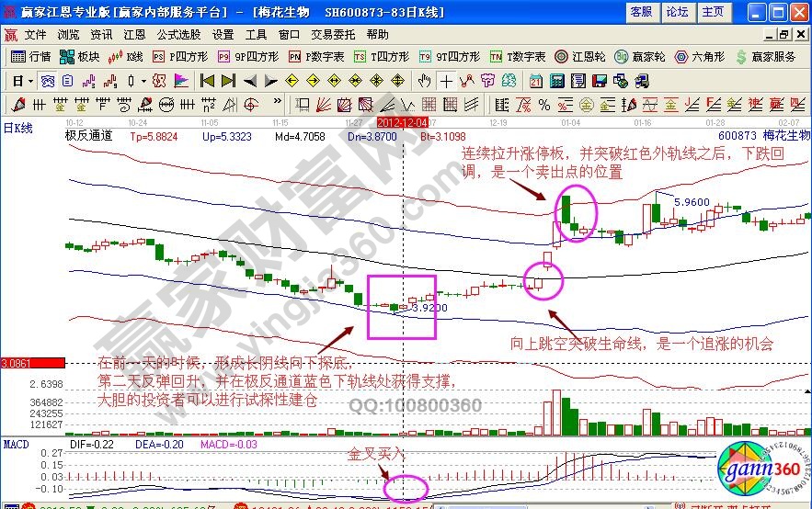Click the 5.9600 high price label
The height and width of the screenshot is (509, 812).
pyautogui.click(x=692, y=202)
